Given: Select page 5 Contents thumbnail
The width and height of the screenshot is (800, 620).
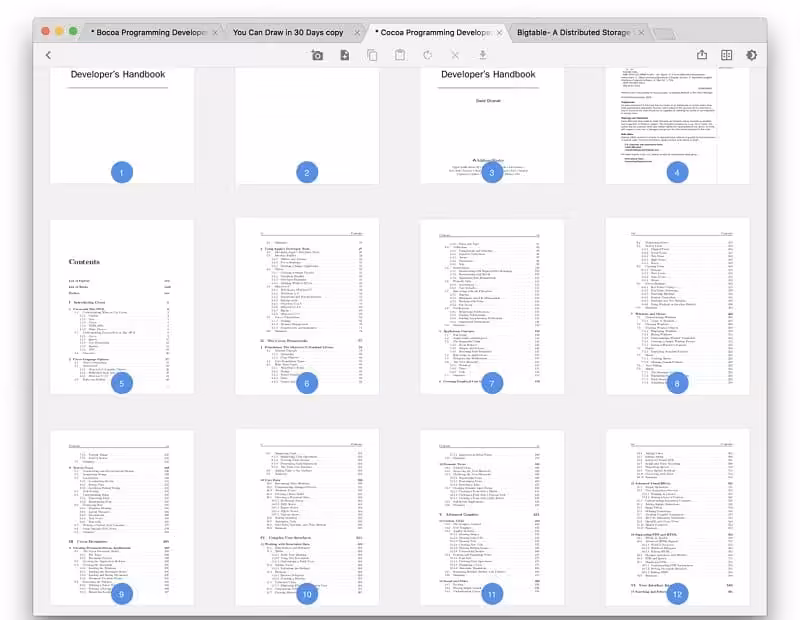Looking at the screenshot, I should (122, 307).
